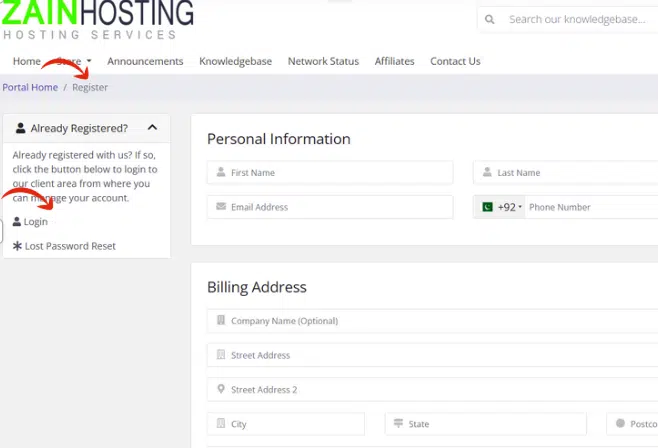The height and width of the screenshot is (448, 658).
Task: Click the Contact Us link
Action: 455,61
